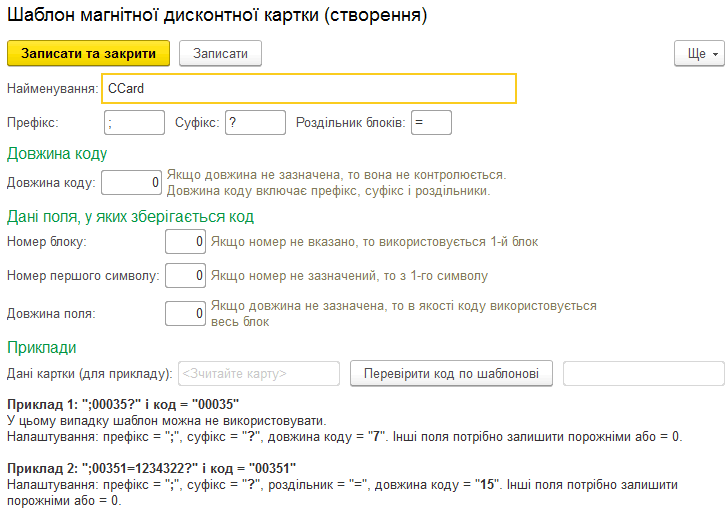
Task: Click the 'Приклад 1' bold example line
Action: [x=123, y=404]
